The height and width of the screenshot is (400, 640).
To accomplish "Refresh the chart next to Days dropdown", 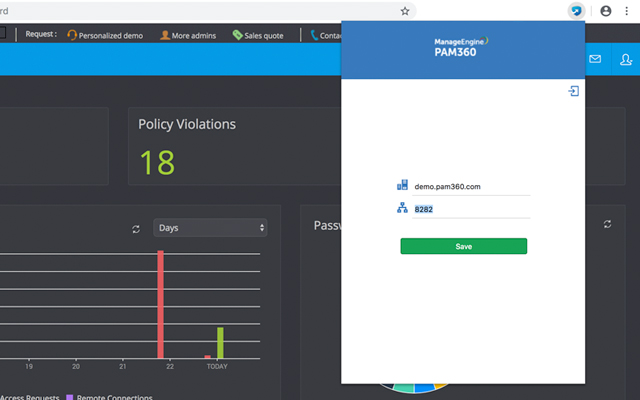I will click(x=136, y=229).
